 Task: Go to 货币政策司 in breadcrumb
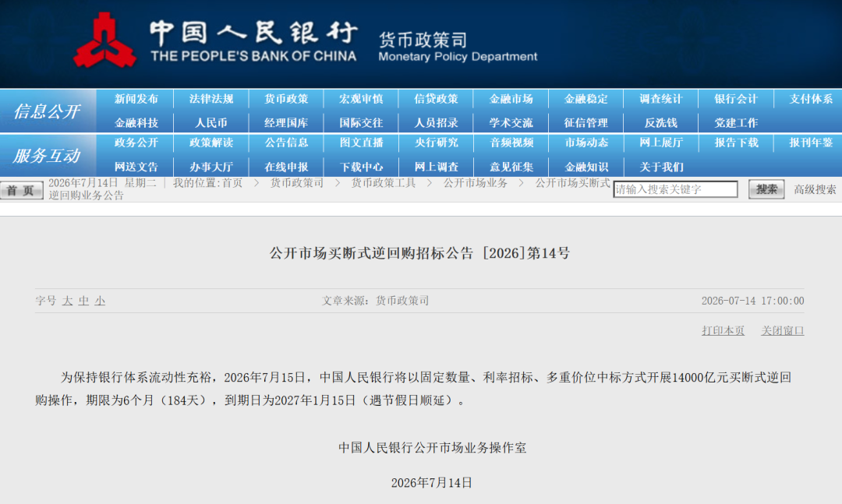click(x=296, y=183)
